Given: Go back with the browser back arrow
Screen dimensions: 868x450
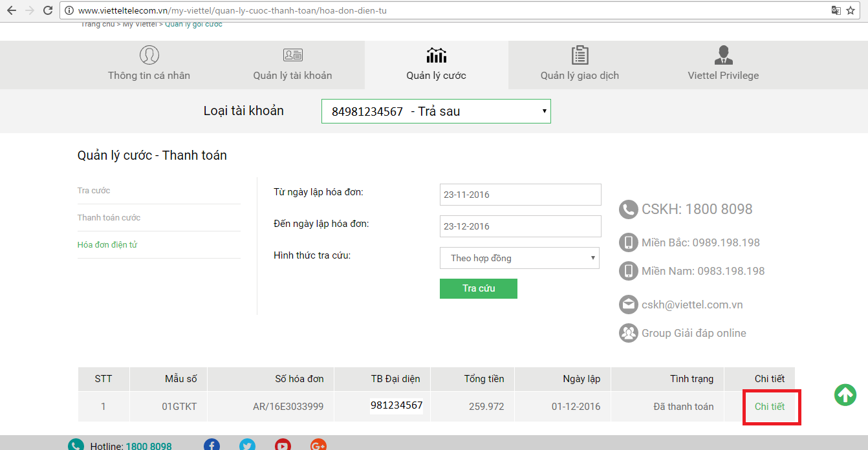Looking at the screenshot, I should (12, 10).
